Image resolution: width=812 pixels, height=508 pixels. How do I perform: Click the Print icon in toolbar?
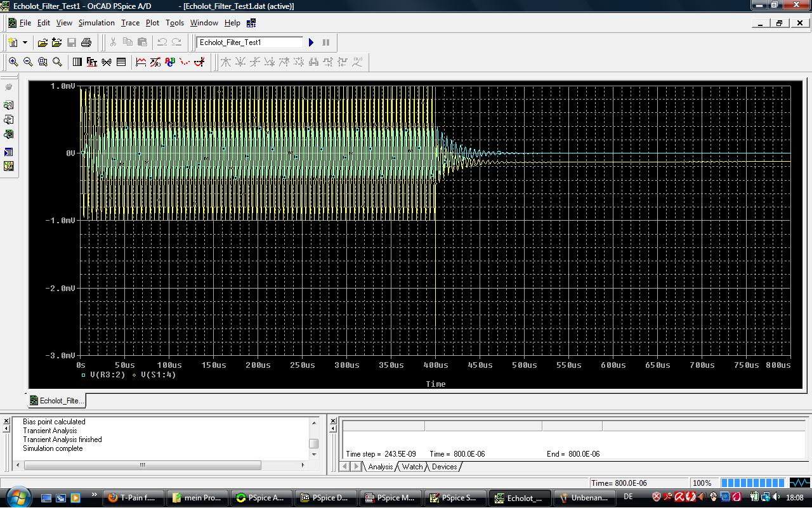coord(86,42)
